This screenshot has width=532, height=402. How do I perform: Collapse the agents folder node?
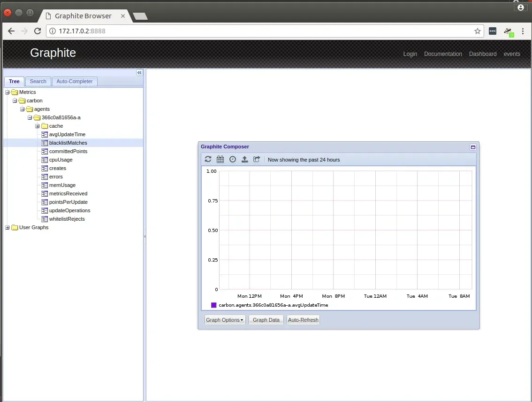coord(22,109)
